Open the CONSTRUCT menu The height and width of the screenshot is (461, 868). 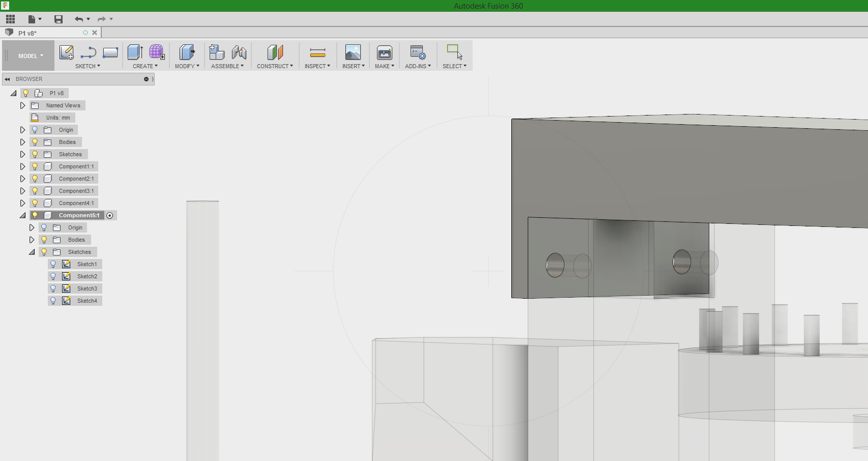[x=275, y=66]
